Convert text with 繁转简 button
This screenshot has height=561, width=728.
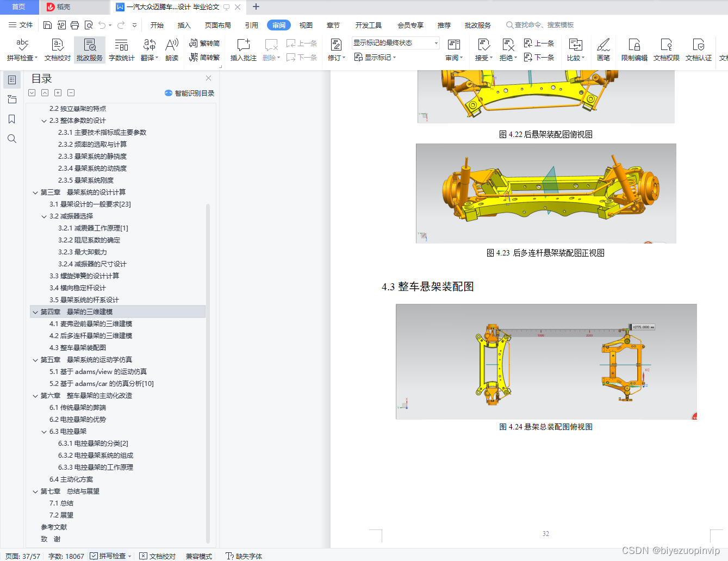(x=204, y=43)
